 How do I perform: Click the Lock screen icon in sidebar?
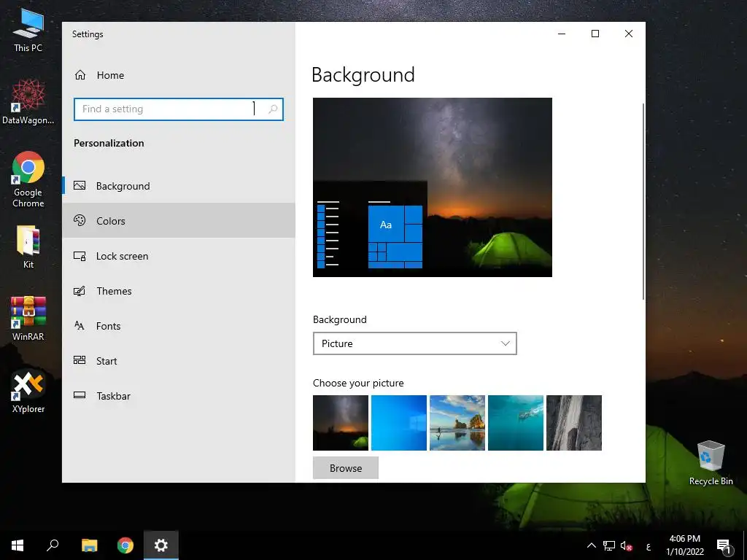tap(80, 256)
